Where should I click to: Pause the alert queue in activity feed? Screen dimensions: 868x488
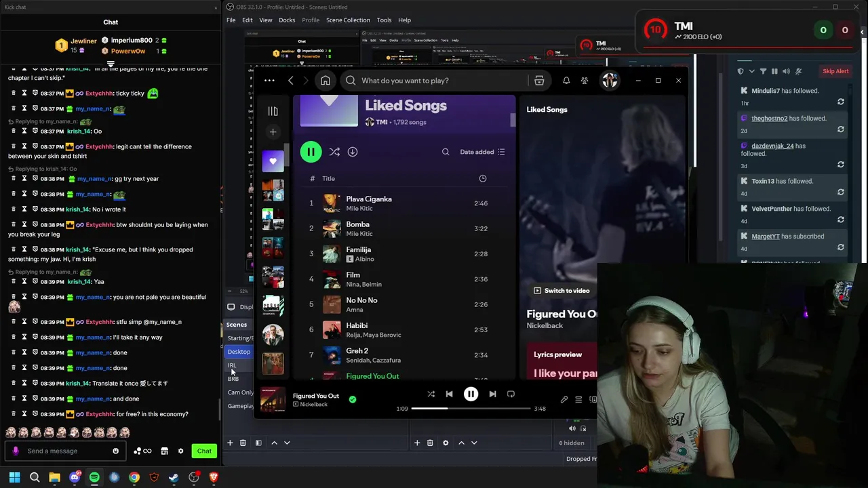[774, 71]
